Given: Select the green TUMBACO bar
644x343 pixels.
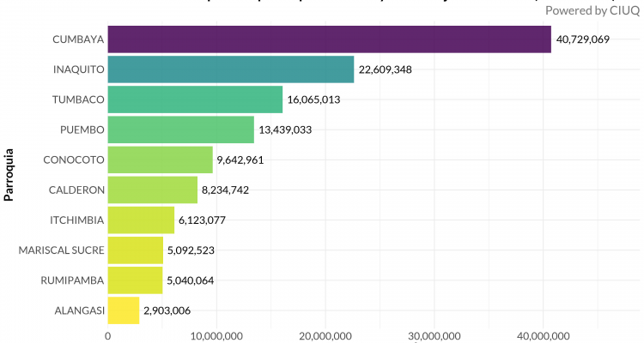Looking at the screenshot, I should coord(195,99).
